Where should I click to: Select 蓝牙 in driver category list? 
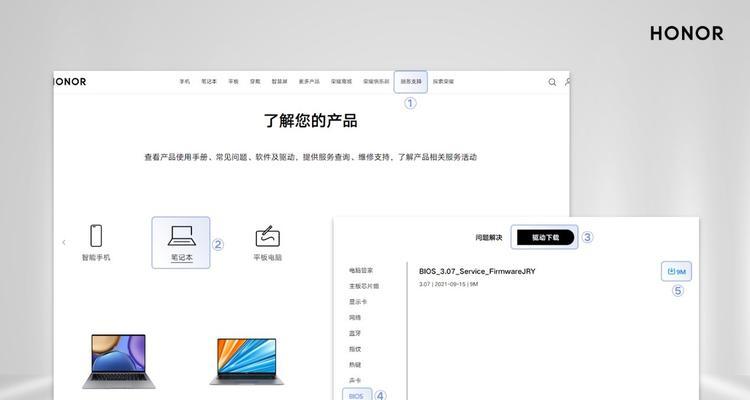[x=355, y=333]
